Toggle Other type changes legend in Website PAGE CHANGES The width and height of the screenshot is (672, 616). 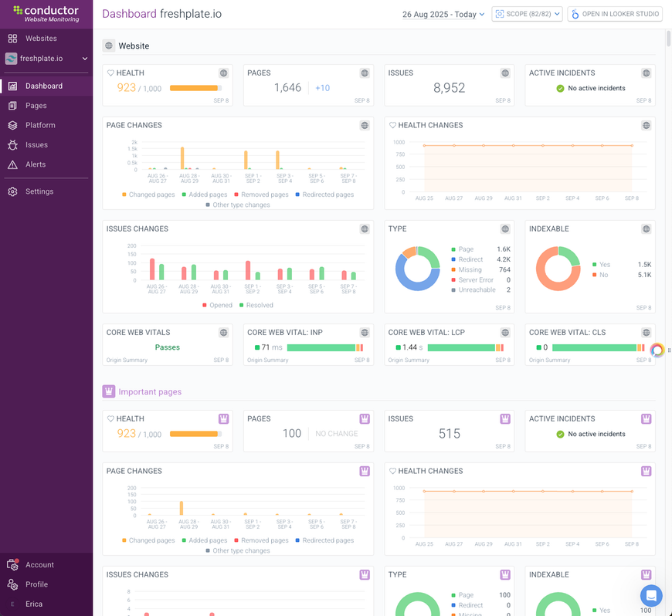point(238,205)
